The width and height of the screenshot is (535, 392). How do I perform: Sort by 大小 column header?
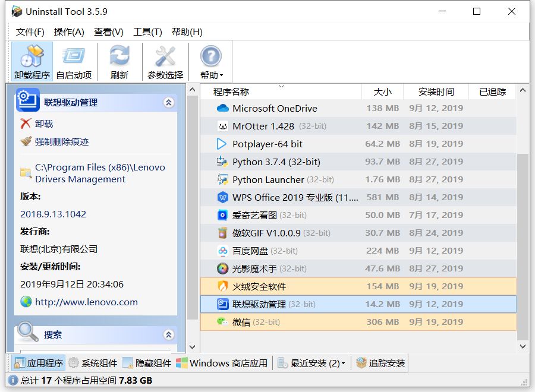coord(382,91)
